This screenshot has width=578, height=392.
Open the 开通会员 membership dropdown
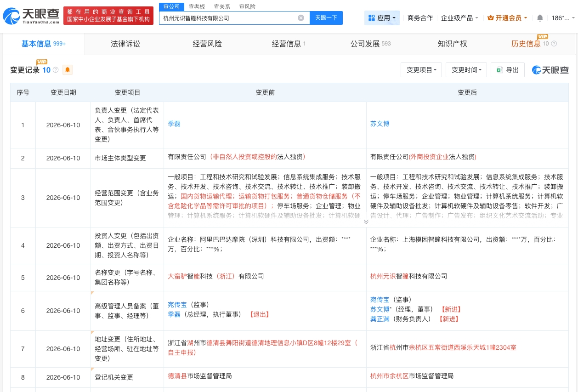click(507, 18)
